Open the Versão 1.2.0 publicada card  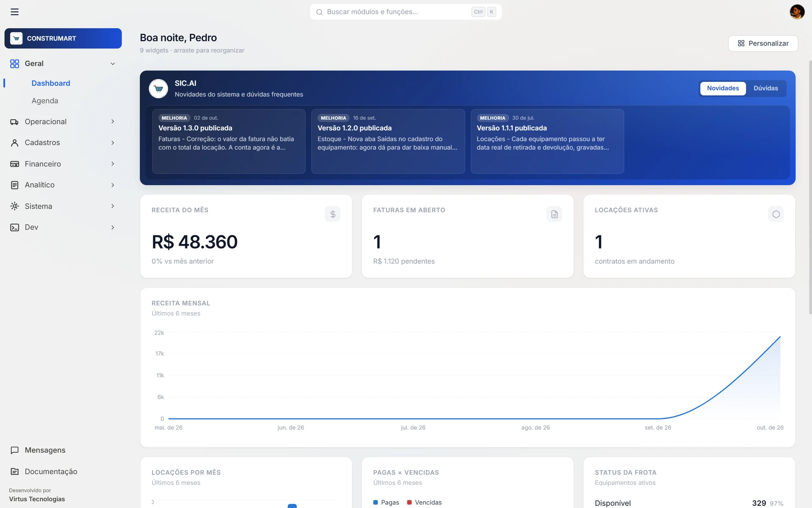388,141
